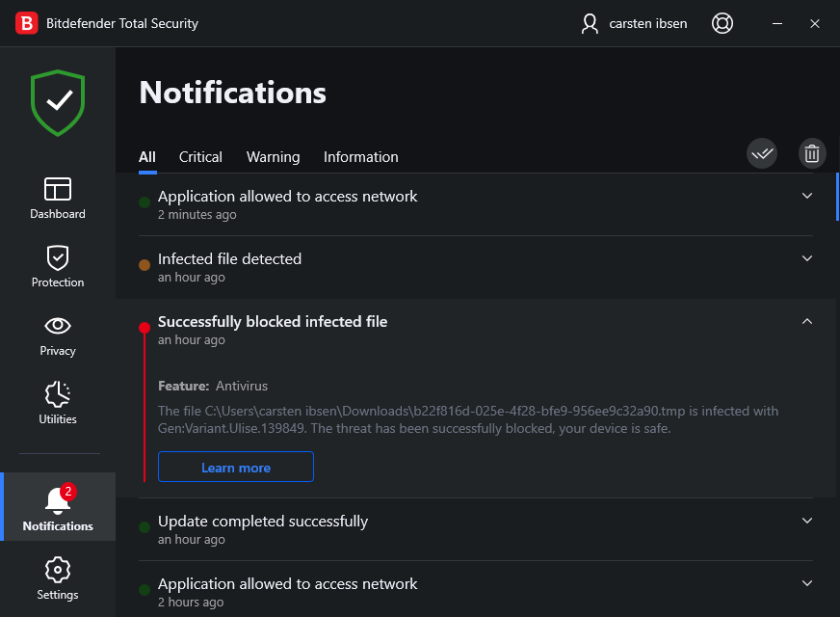Expand the first Application allowed notification
This screenshot has height=617, width=840.
click(807, 196)
